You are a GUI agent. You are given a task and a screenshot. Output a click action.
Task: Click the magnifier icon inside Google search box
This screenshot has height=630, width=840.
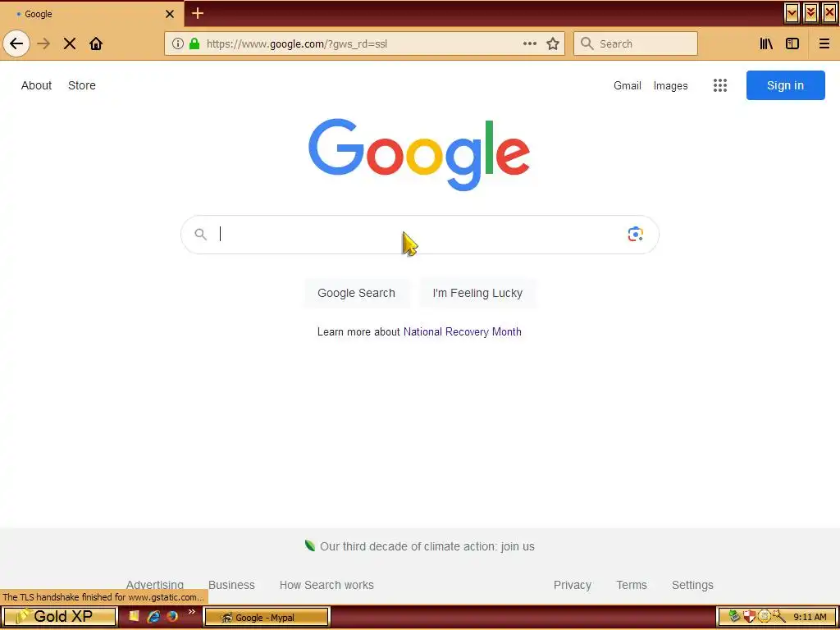coord(200,234)
